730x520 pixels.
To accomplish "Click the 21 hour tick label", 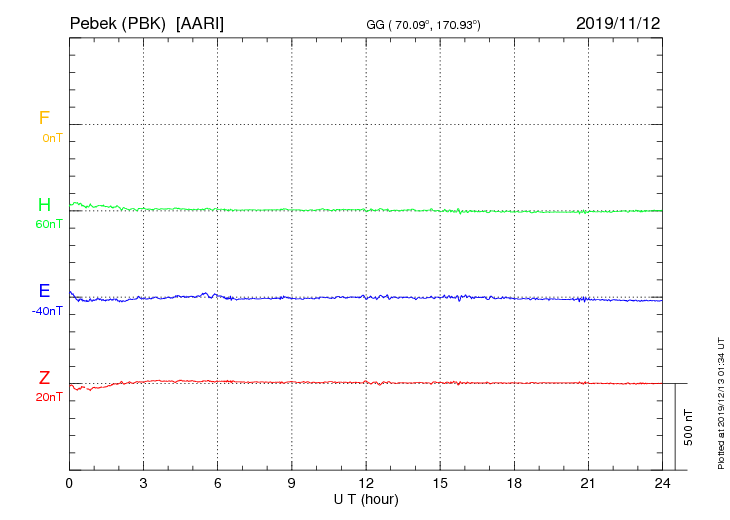I will pos(588,484).
